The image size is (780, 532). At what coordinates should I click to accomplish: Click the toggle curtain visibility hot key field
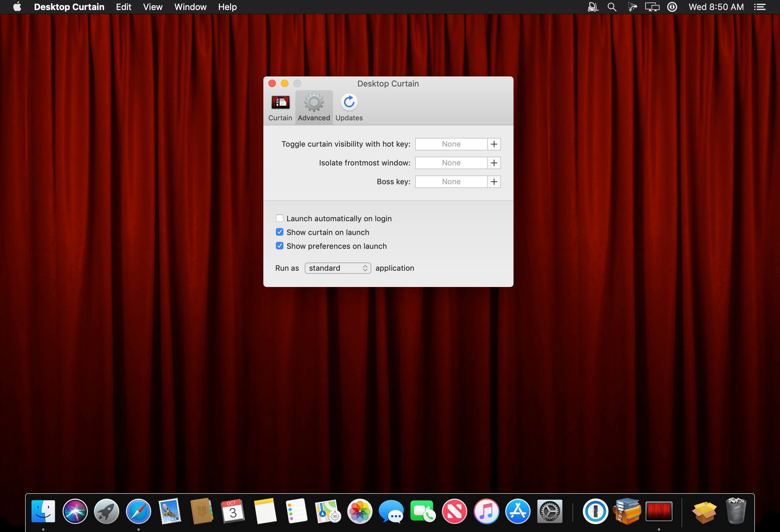pyautogui.click(x=451, y=144)
